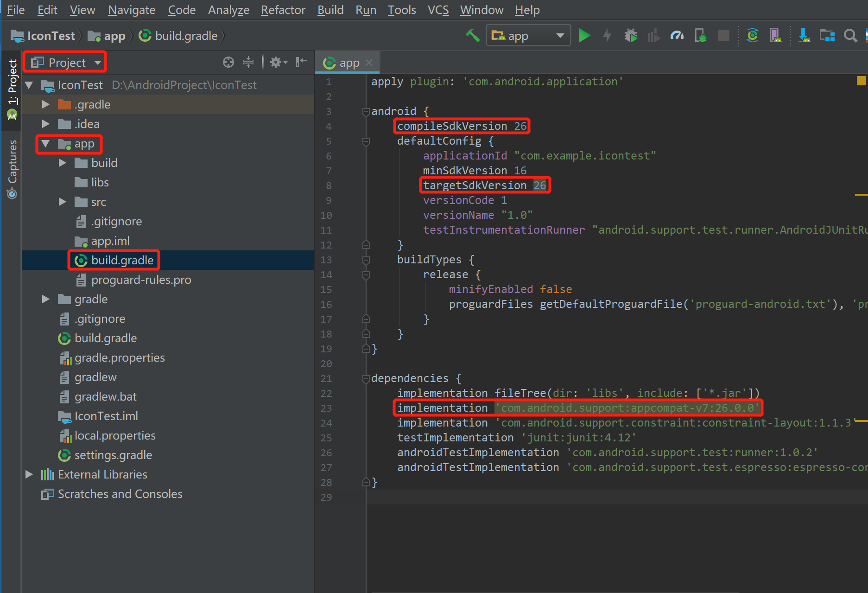Click scroll from source target icon
The width and height of the screenshot is (868, 593).
228,62
